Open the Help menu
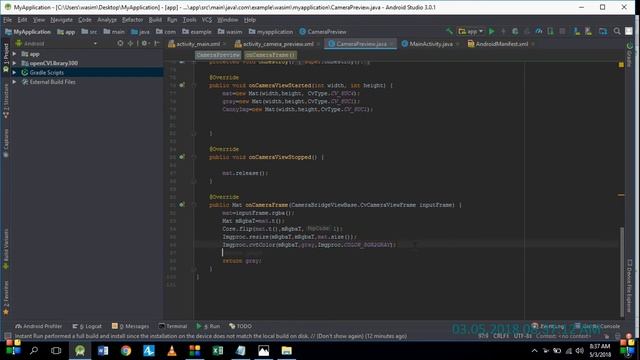 point(249,20)
